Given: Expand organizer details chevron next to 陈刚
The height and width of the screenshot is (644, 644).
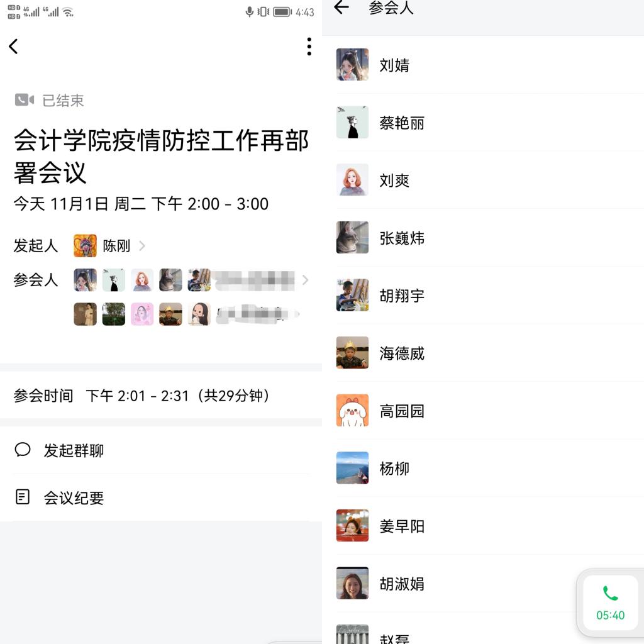Looking at the screenshot, I should tap(142, 246).
